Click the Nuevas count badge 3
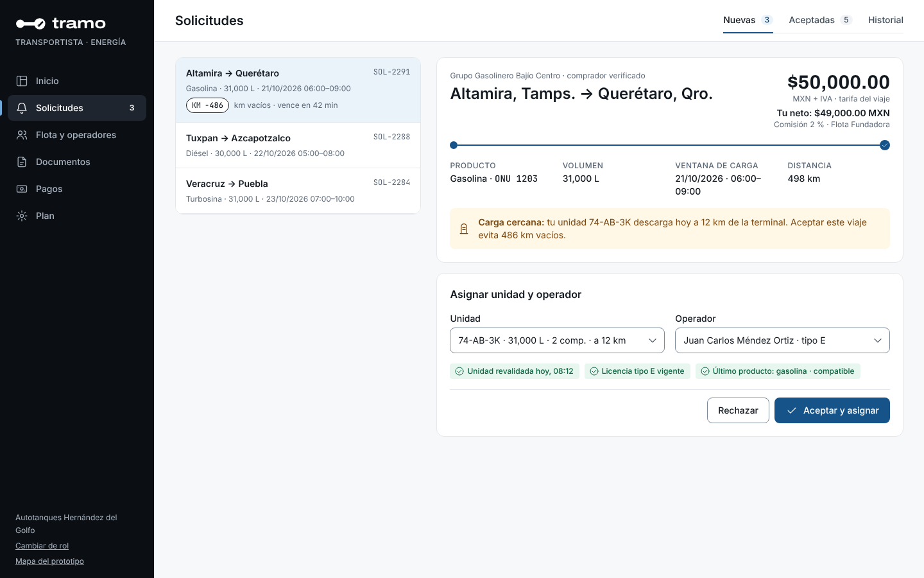The image size is (924, 578). click(x=767, y=20)
